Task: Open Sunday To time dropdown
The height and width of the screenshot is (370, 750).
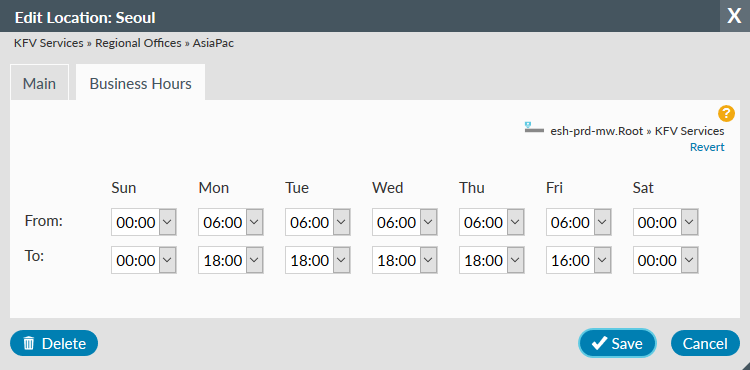Action: point(144,260)
